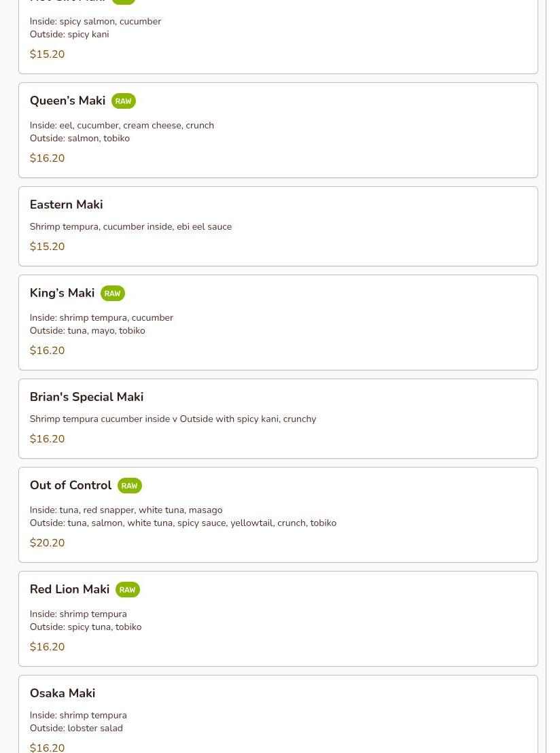Click Out of Control outside ingredients line
Image resolution: width=560 pixels, height=753 pixels.
pos(183,523)
